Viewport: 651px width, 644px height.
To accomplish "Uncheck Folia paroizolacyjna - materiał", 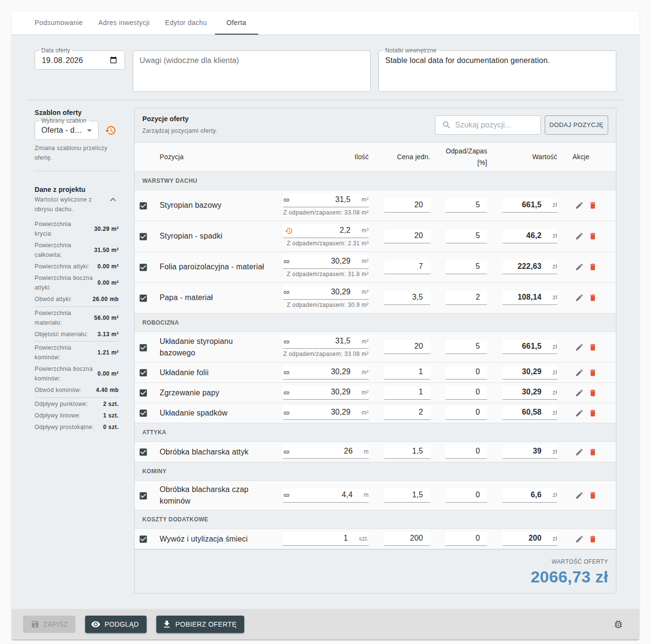I will tap(143, 267).
